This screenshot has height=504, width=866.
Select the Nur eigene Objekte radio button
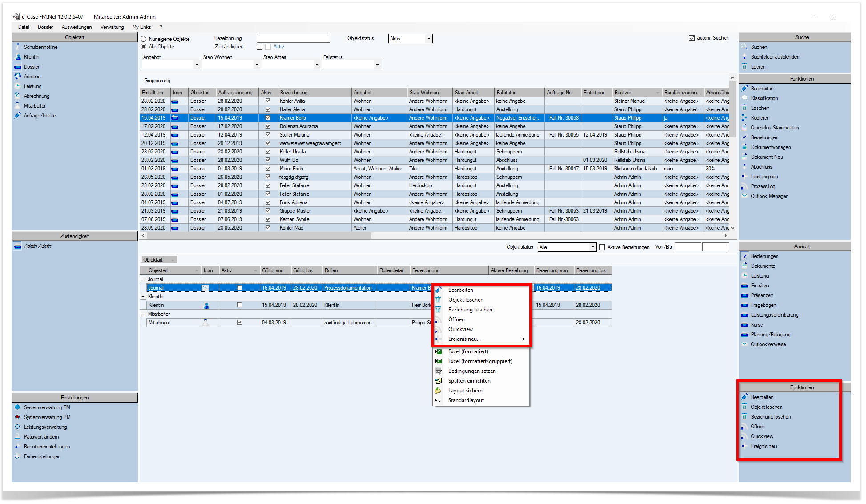144,39
